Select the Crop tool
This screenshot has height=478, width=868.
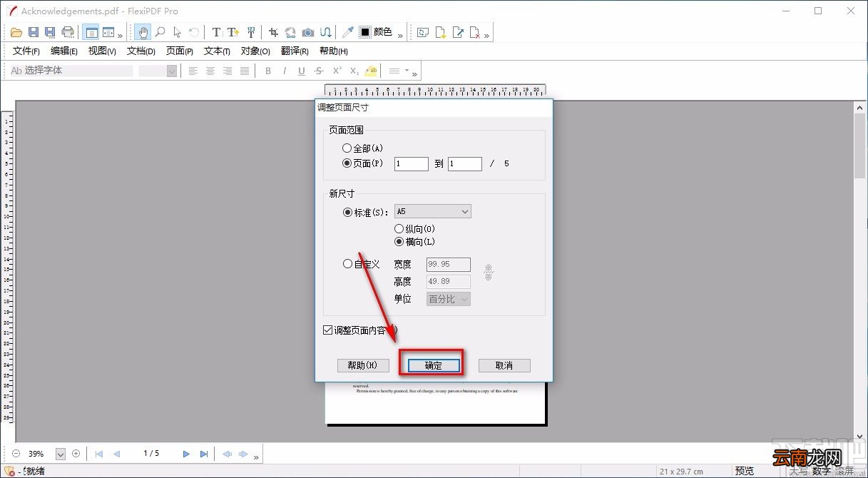(x=273, y=32)
